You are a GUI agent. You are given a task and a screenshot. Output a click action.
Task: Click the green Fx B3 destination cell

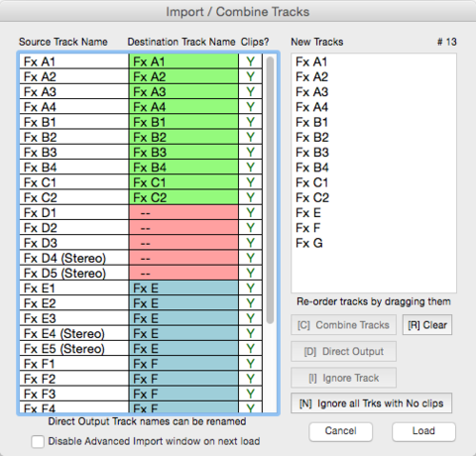coord(183,153)
